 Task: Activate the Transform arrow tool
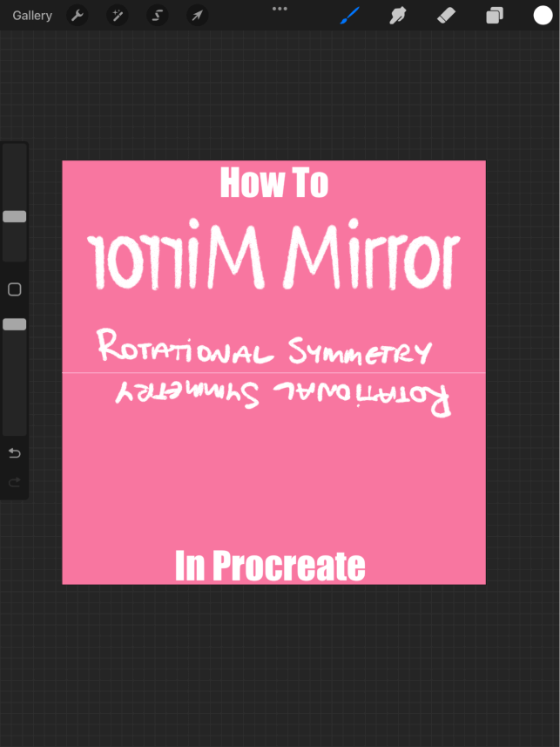point(197,16)
